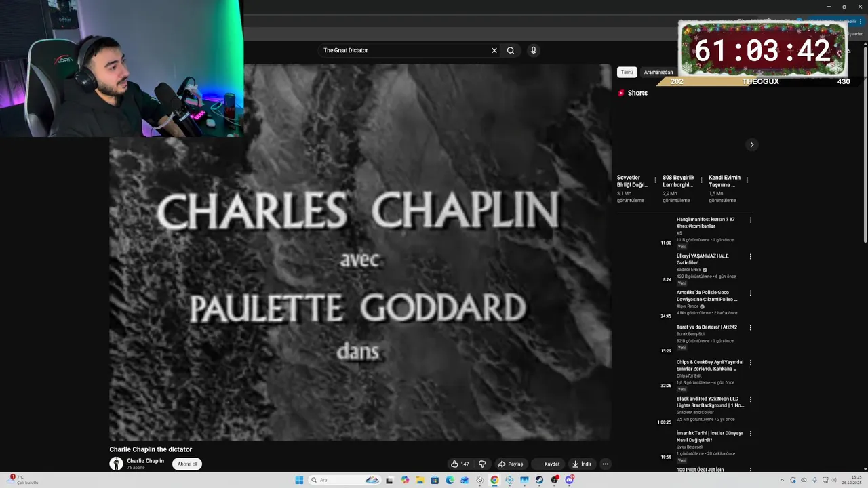
Task: Open options for 'Sovyetler Birliği' short
Action: (655, 180)
